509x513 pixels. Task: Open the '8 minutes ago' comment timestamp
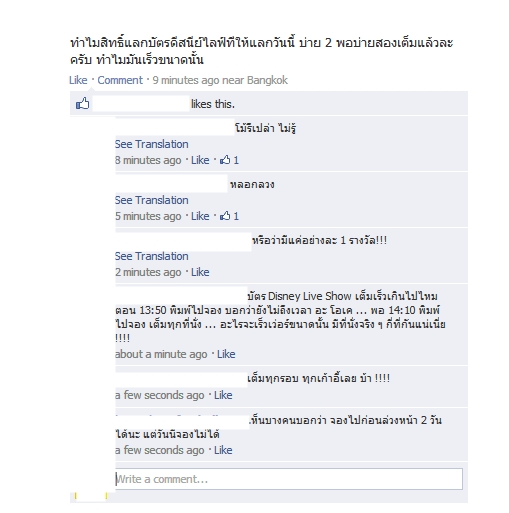[x=148, y=160]
